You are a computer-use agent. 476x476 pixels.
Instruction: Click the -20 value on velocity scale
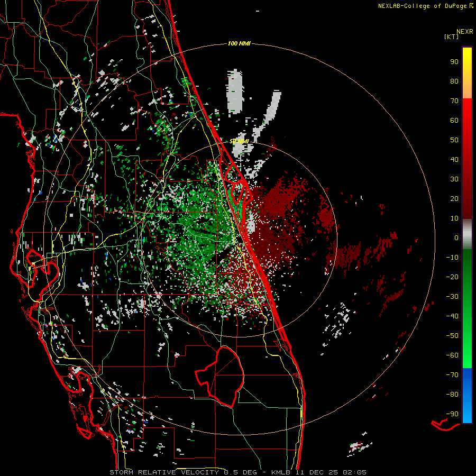(x=452, y=277)
